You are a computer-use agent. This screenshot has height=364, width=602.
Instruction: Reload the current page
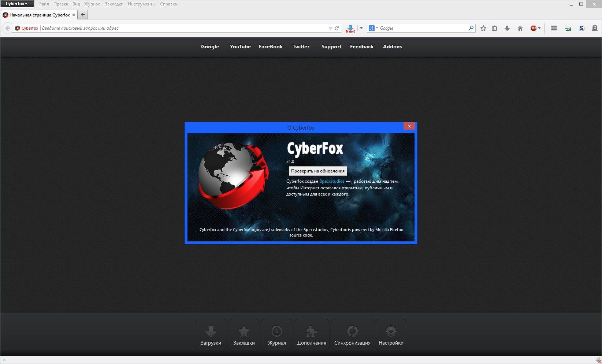tap(337, 28)
